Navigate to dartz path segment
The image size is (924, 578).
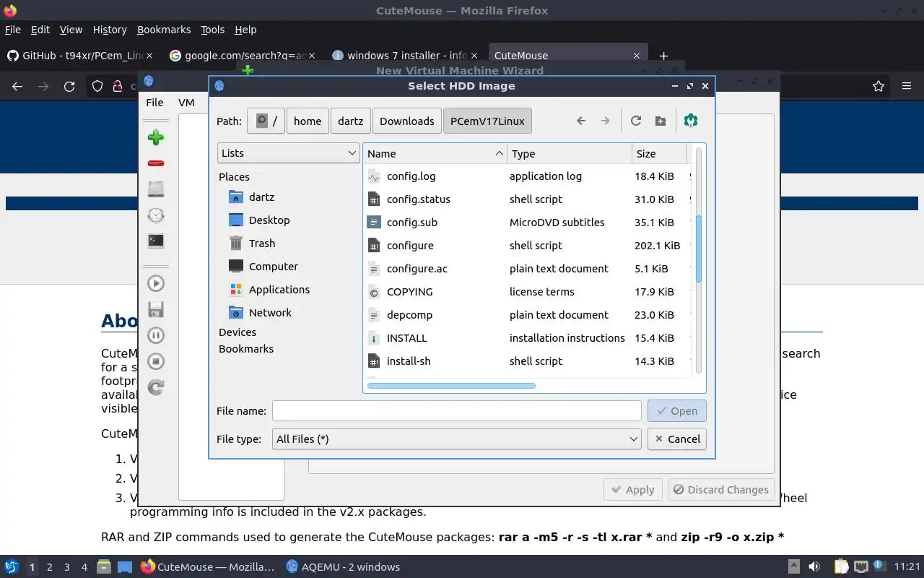pos(351,121)
